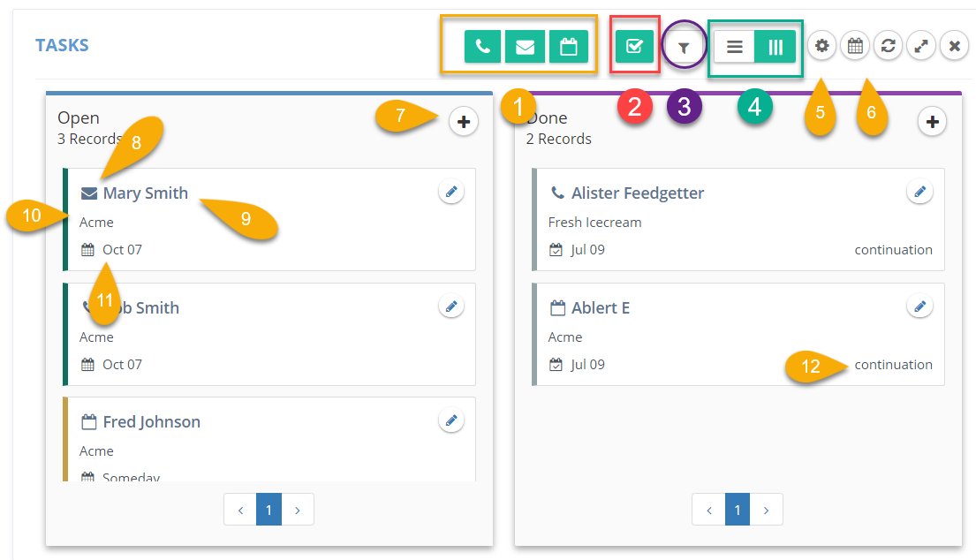Switch to the list view layout
This screenshot has height=560, width=976.
tap(735, 47)
